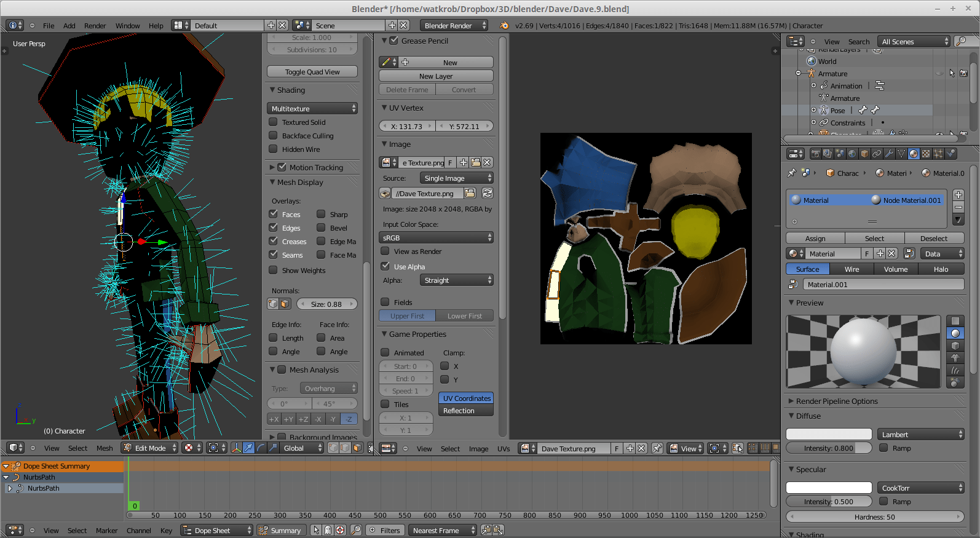
Task: Enable the Animated game property checkbox
Action: click(385, 353)
